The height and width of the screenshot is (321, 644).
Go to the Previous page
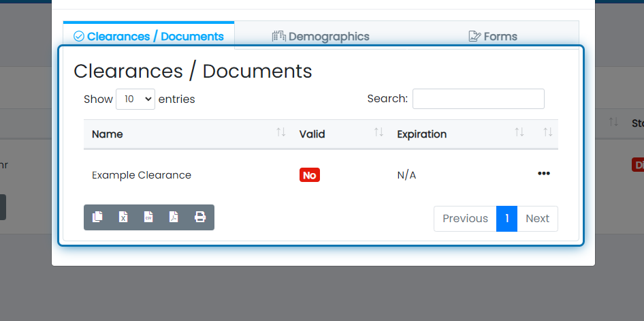click(465, 219)
